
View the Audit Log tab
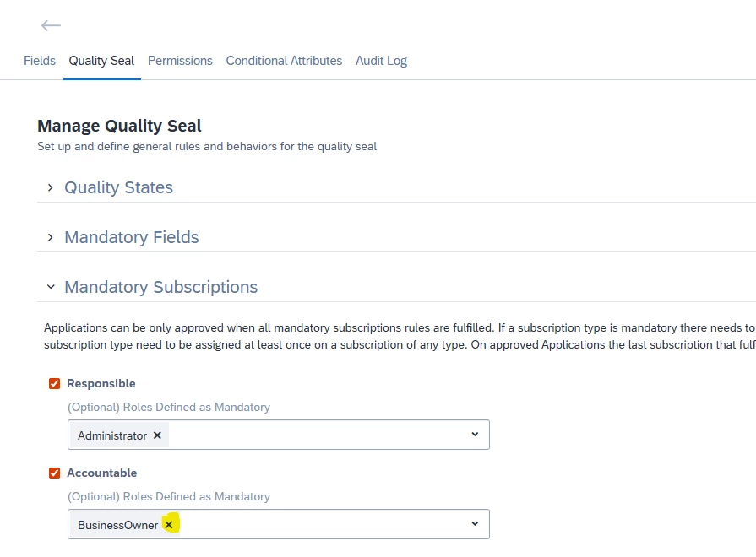(x=381, y=61)
